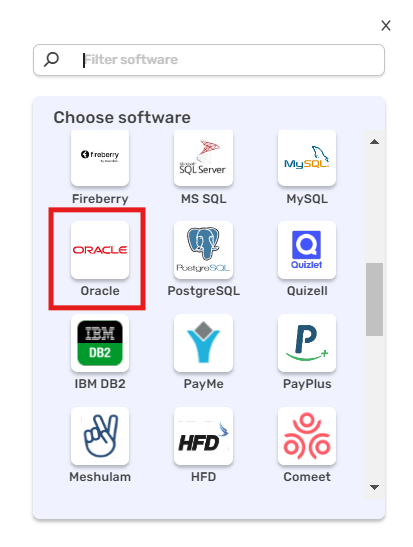Click the PostgreSQL text label
The width and height of the screenshot is (413, 547).
(203, 291)
